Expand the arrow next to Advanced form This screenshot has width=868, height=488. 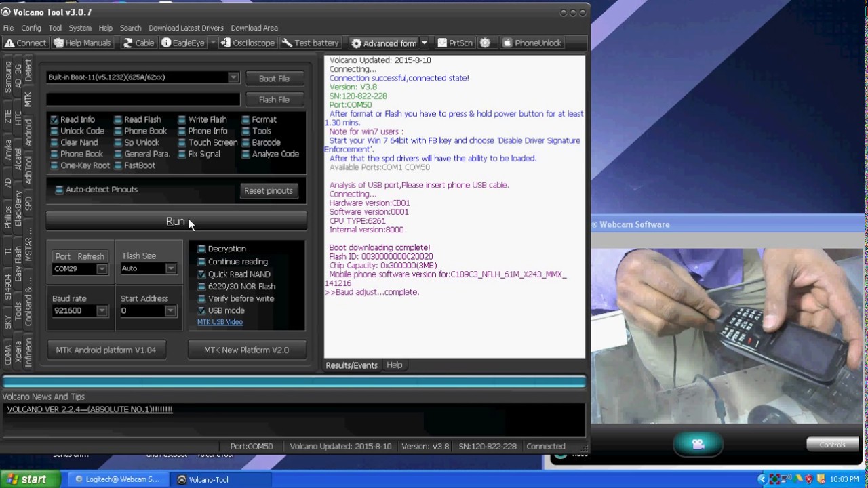[x=425, y=43]
